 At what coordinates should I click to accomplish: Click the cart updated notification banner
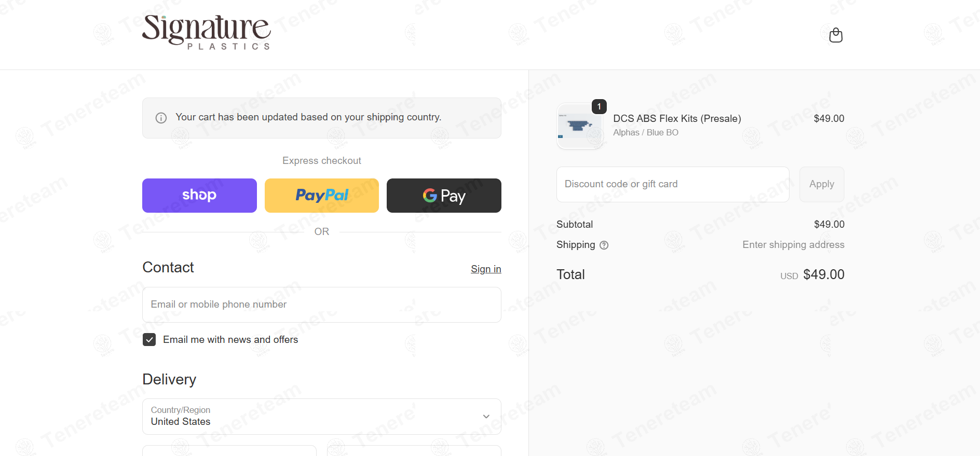tap(322, 118)
